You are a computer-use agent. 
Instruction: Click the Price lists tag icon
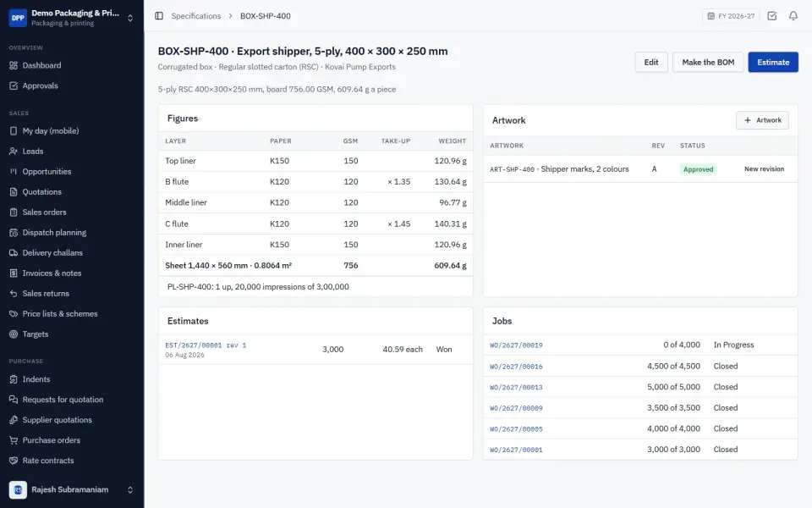pyautogui.click(x=14, y=313)
